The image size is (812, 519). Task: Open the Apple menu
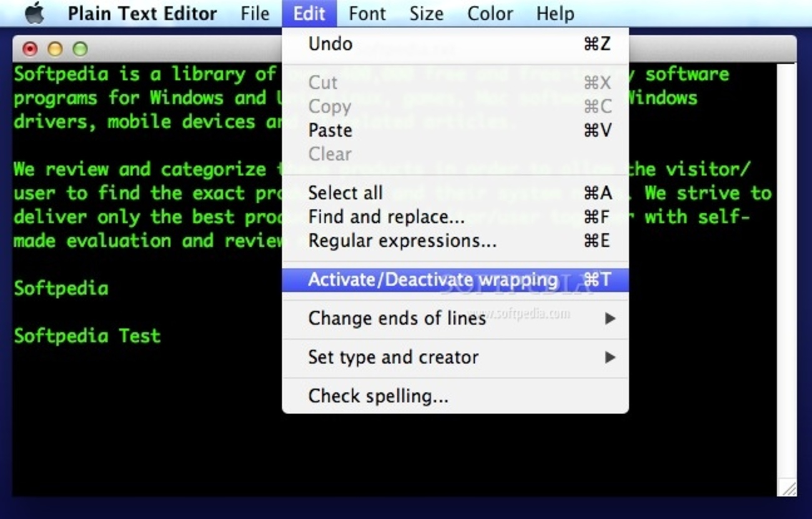coord(35,13)
